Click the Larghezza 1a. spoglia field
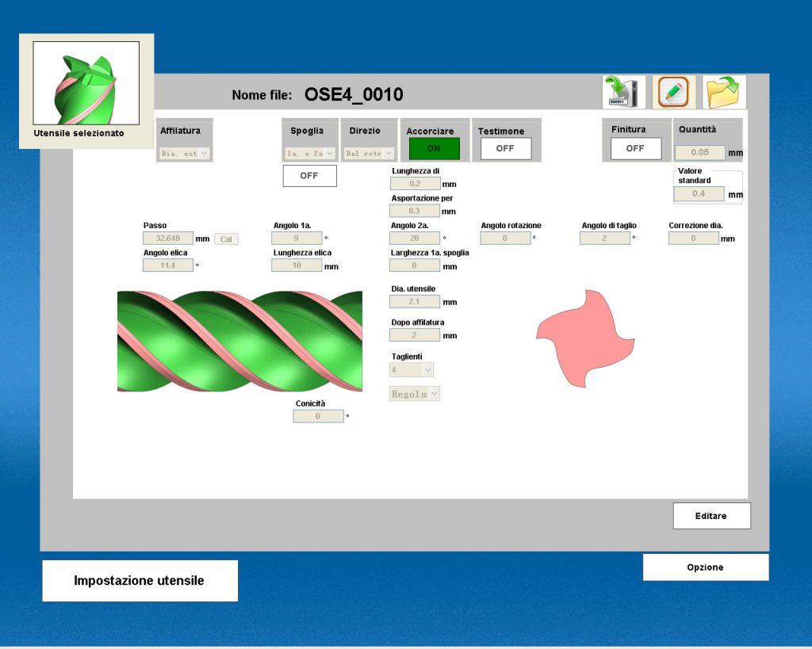Image resolution: width=812 pixels, height=649 pixels. [x=414, y=265]
